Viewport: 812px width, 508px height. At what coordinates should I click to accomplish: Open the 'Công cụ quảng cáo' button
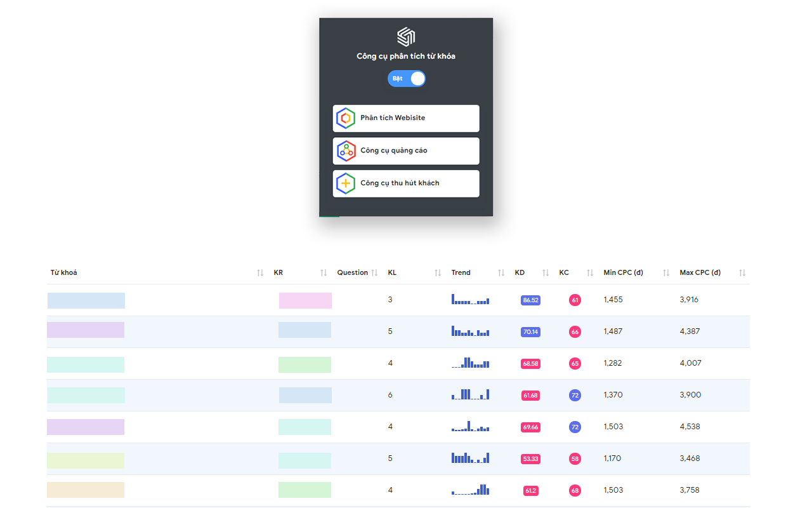tap(406, 151)
